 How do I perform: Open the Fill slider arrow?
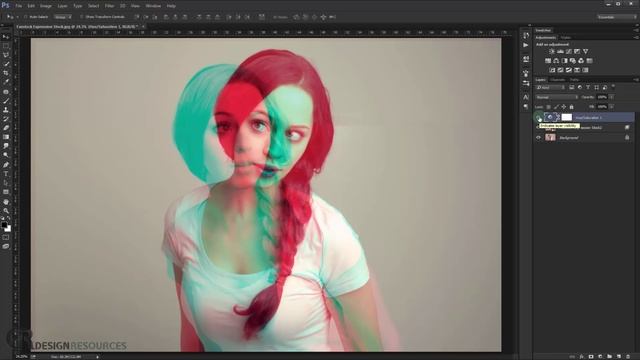611,107
